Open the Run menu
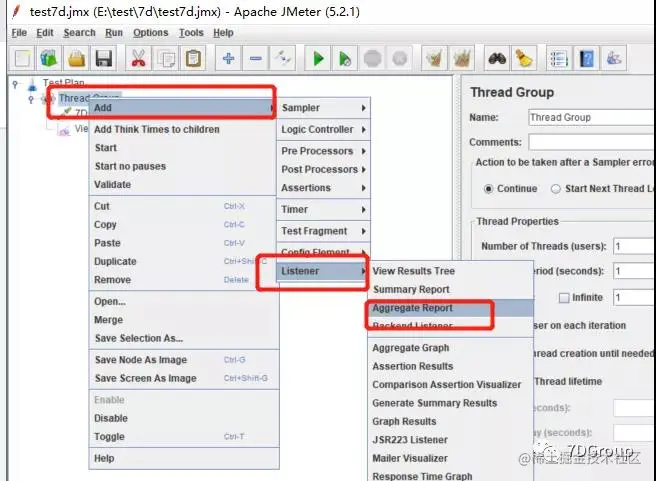The width and height of the screenshot is (656, 481). 114,33
